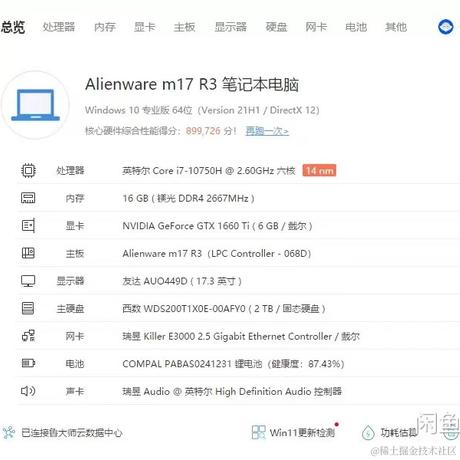Click the Windows 10 专业版 64位 version text
This screenshot has width=460, height=460.
[202, 110]
